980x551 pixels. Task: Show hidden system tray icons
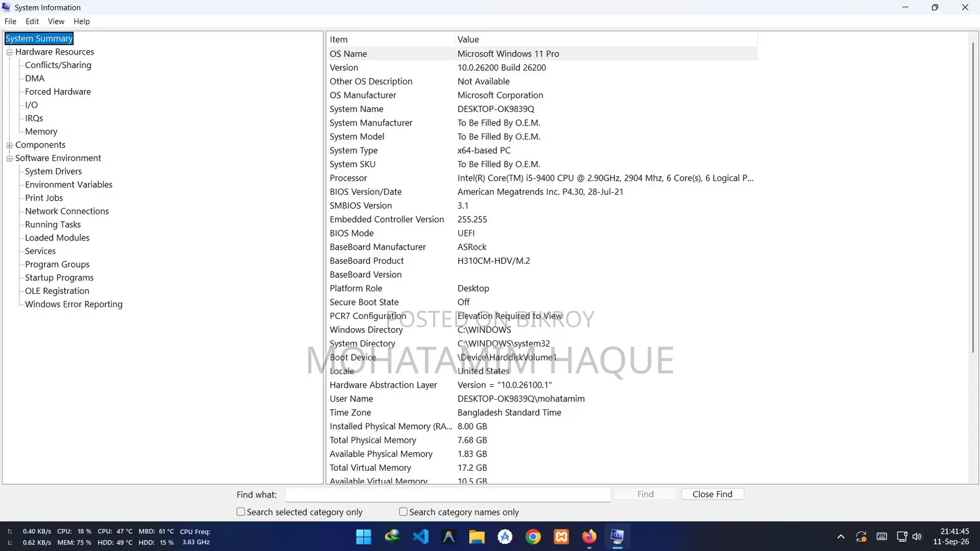(x=841, y=537)
